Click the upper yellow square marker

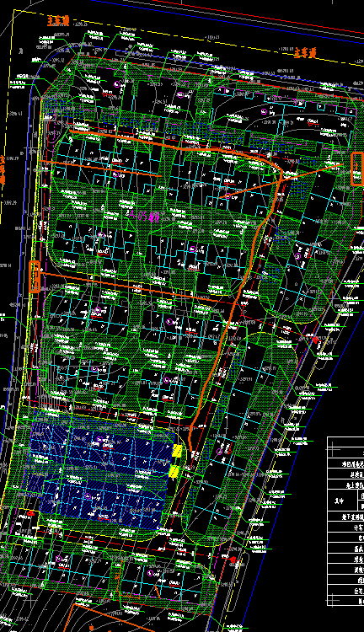tap(177, 451)
